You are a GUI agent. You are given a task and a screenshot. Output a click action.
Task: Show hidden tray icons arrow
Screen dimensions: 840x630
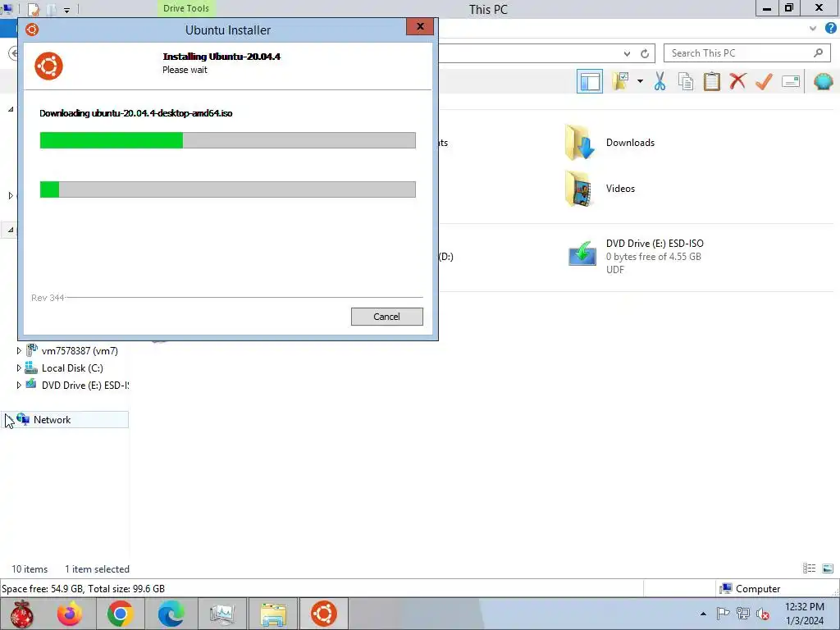click(703, 614)
